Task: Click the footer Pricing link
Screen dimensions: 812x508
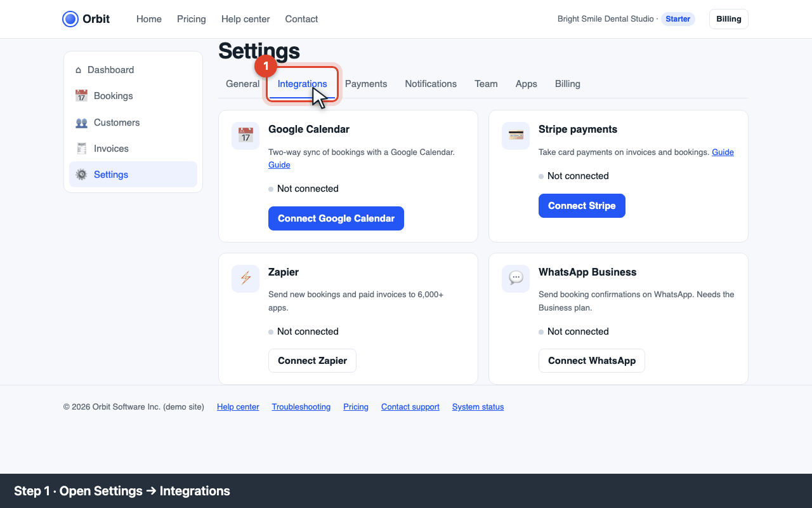Action: pyautogui.click(x=356, y=407)
